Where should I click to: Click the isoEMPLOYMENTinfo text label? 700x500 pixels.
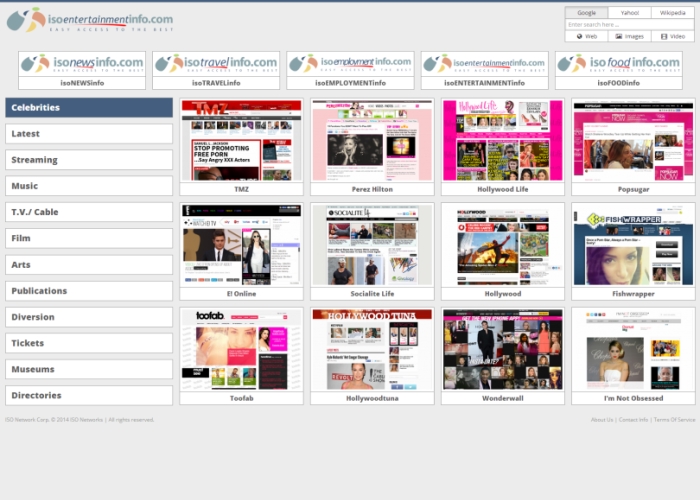pyautogui.click(x=350, y=83)
